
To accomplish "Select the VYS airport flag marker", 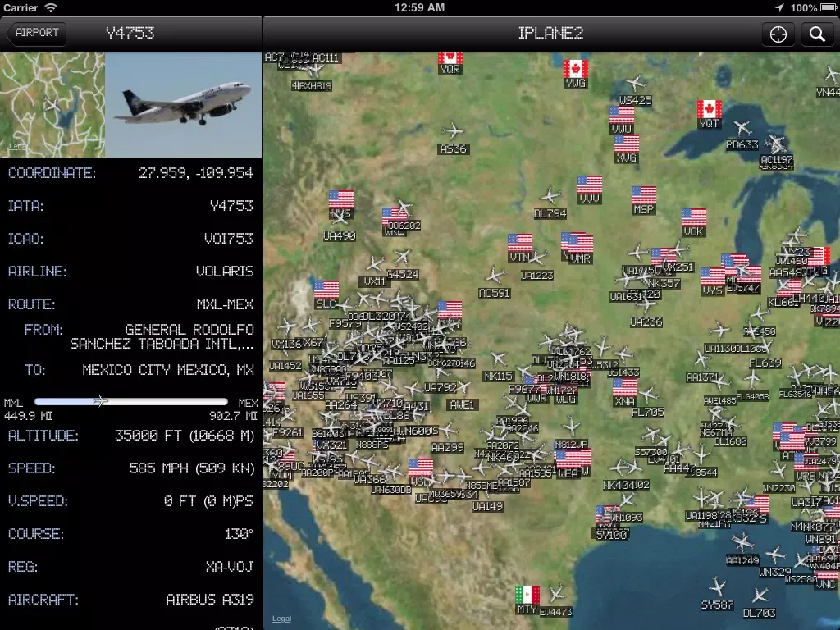I will coord(713,276).
